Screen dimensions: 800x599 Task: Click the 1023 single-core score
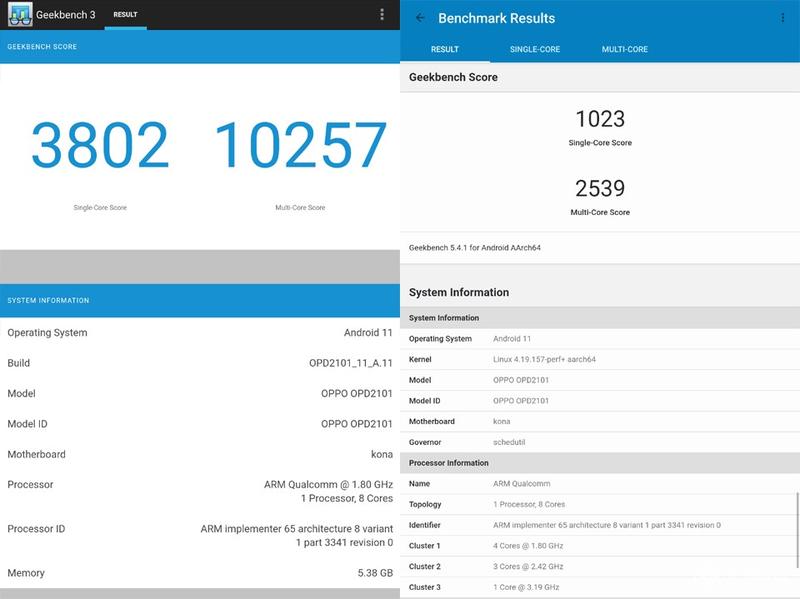click(600, 119)
